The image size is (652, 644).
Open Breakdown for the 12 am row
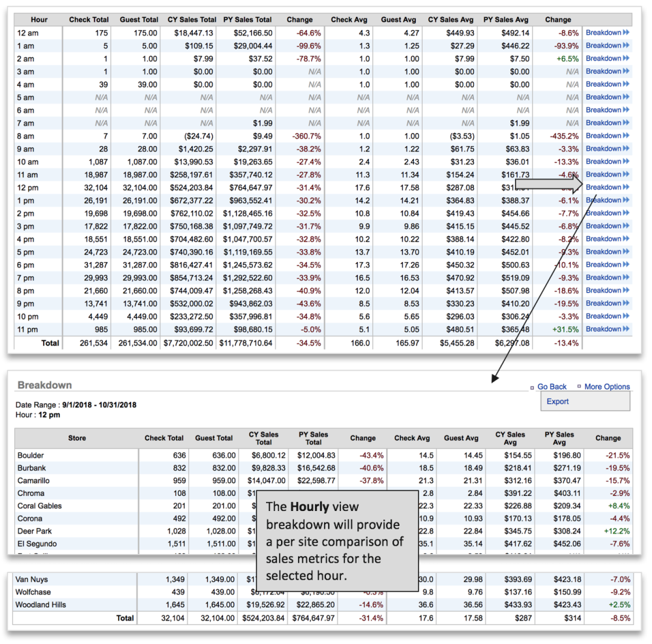pos(607,33)
